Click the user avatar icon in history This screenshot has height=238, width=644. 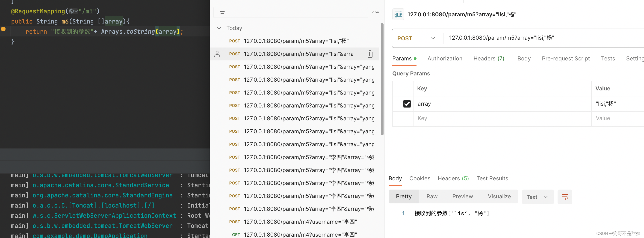[x=217, y=54]
